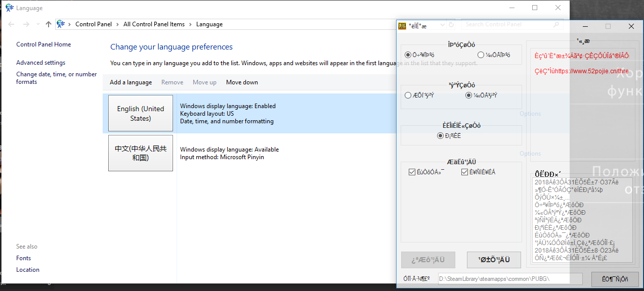Click 'Windows display language: Enabled' text
Screen dimensions: 644x291
[228, 106]
